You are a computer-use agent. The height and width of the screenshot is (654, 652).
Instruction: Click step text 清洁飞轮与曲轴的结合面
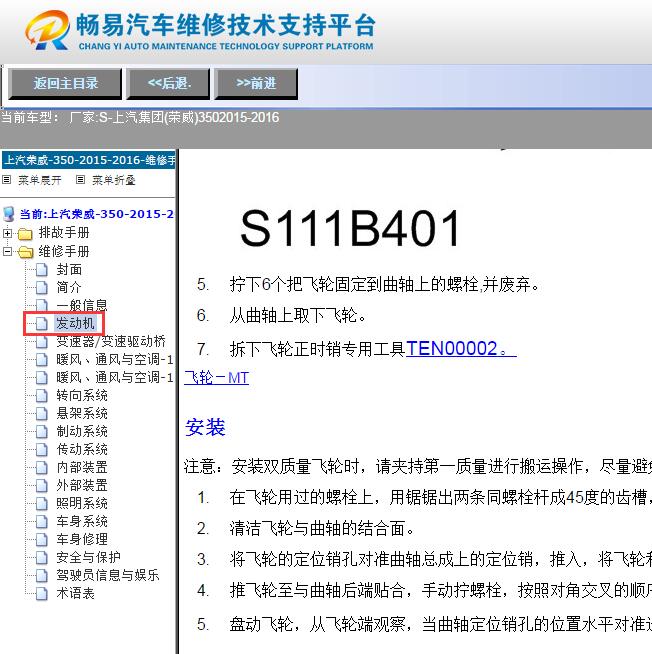click(x=322, y=529)
